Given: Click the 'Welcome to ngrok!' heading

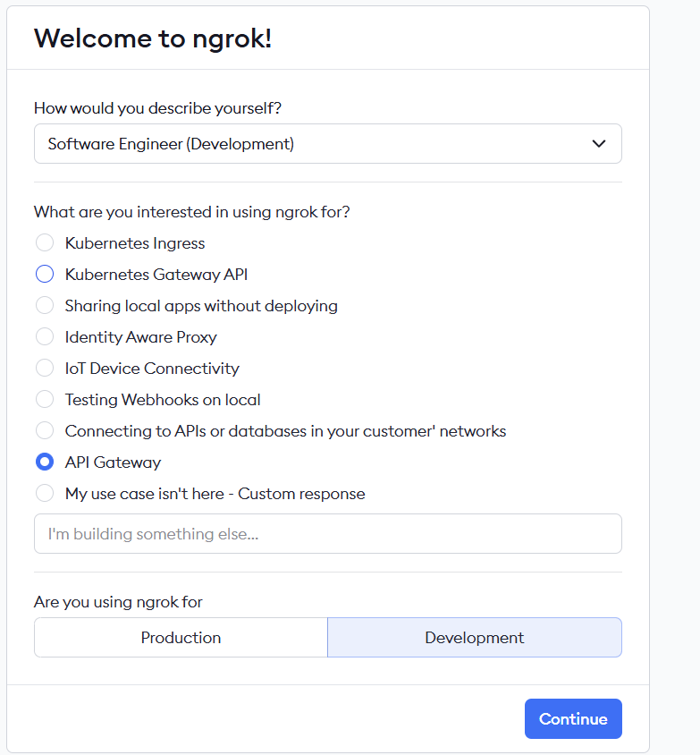Looking at the screenshot, I should (152, 38).
